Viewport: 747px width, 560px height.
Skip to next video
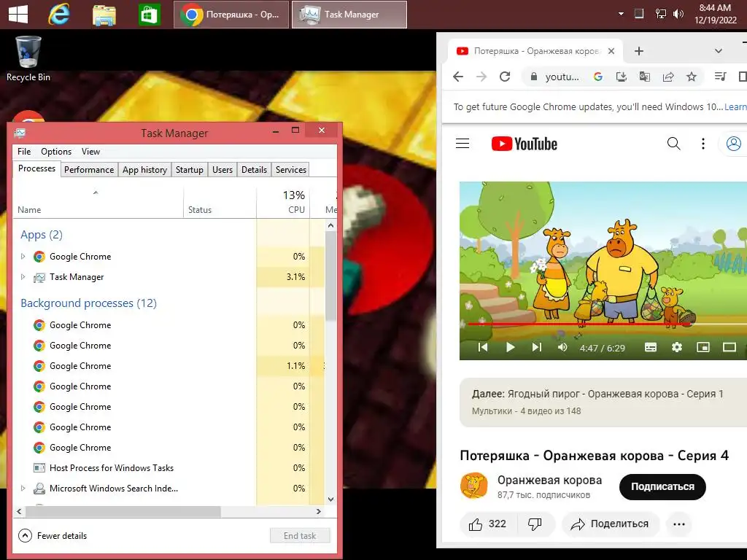[x=537, y=347]
